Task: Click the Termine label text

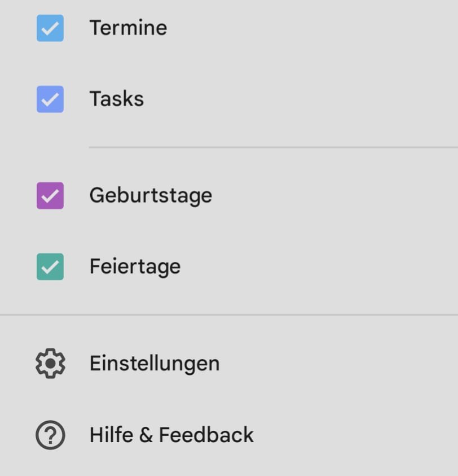Action: point(128,28)
